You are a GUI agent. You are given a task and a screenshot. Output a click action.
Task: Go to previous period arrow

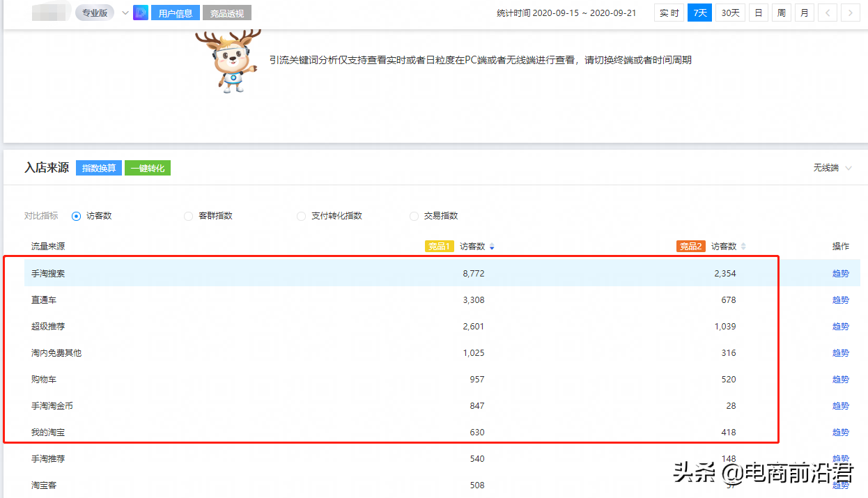click(x=828, y=13)
